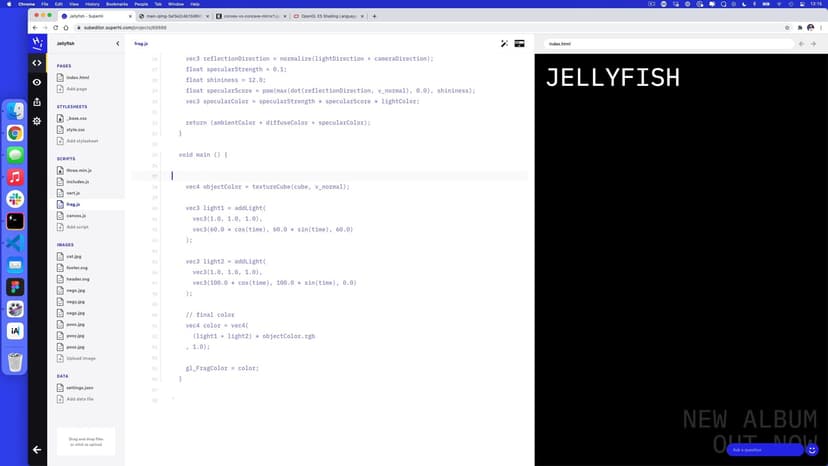Image resolution: width=828 pixels, height=466 pixels.
Task: Click the eye preview icon in sidebar
Action: coord(37,82)
